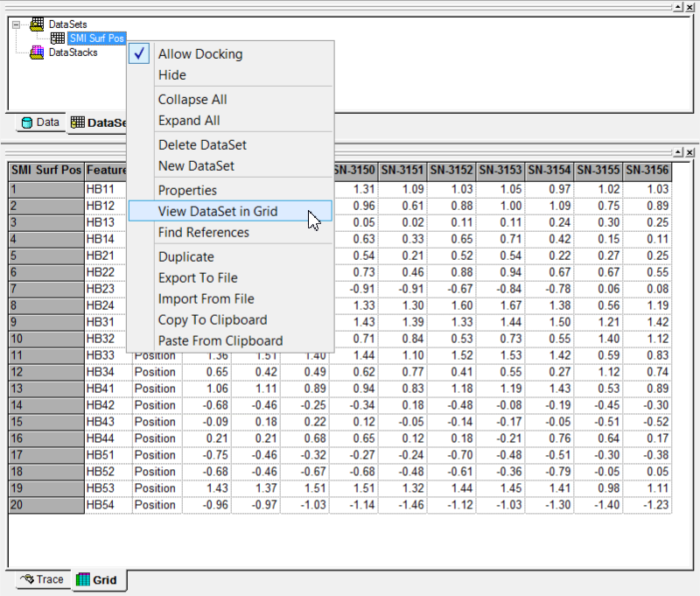The image size is (700, 596).
Task: Click SN-3150 value in HB23 row
Action: pos(354,289)
